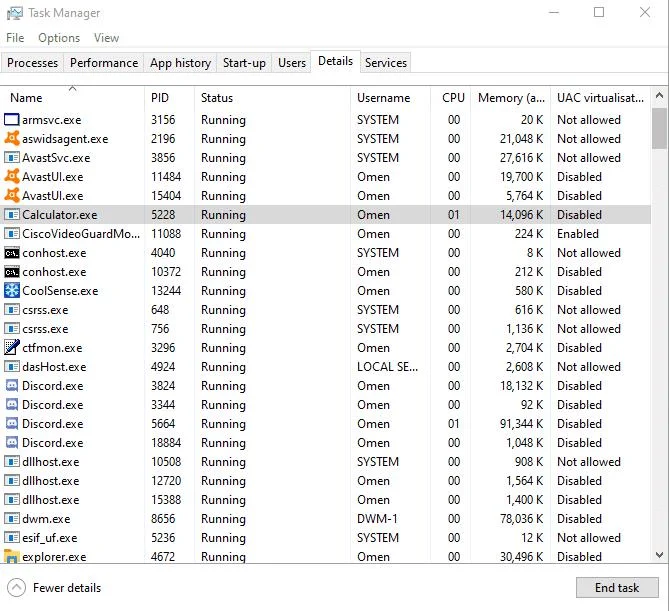Sort by the Status column header
The image size is (669, 611).
(272, 98)
